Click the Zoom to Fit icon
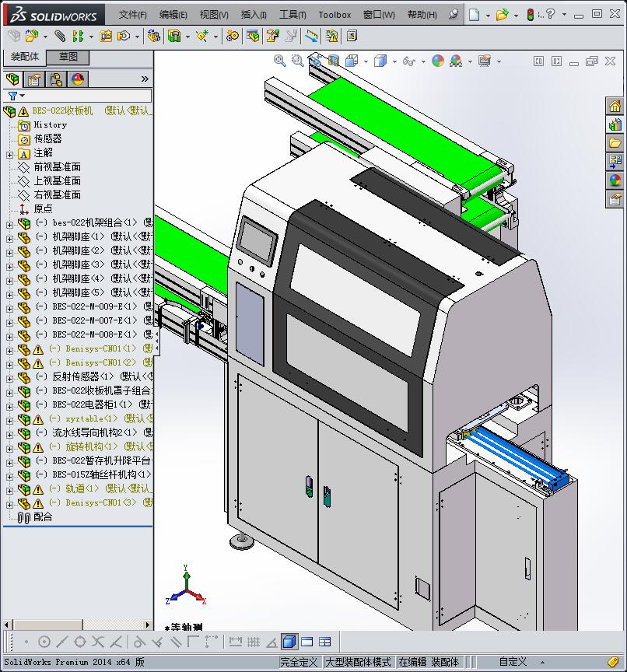Viewport: 627px width, 672px height. pos(279,61)
